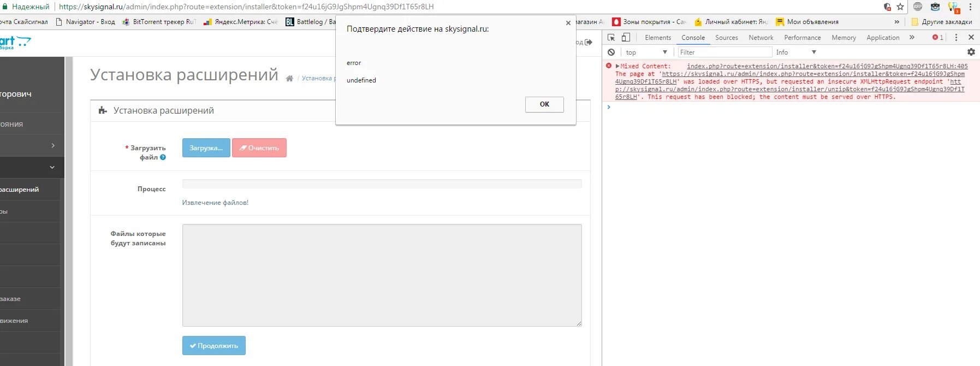Close the alert dialog with X

coord(568,23)
